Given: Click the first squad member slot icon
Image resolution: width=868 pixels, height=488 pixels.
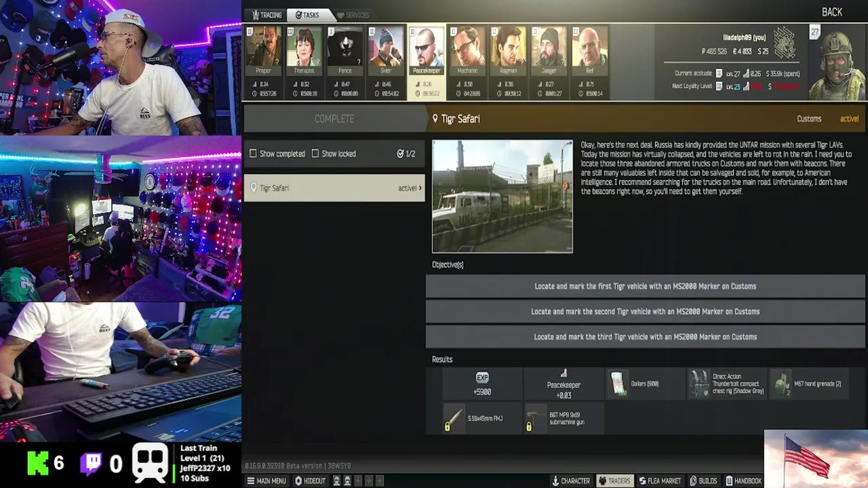Looking at the screenshot, I should coord(336,481).
